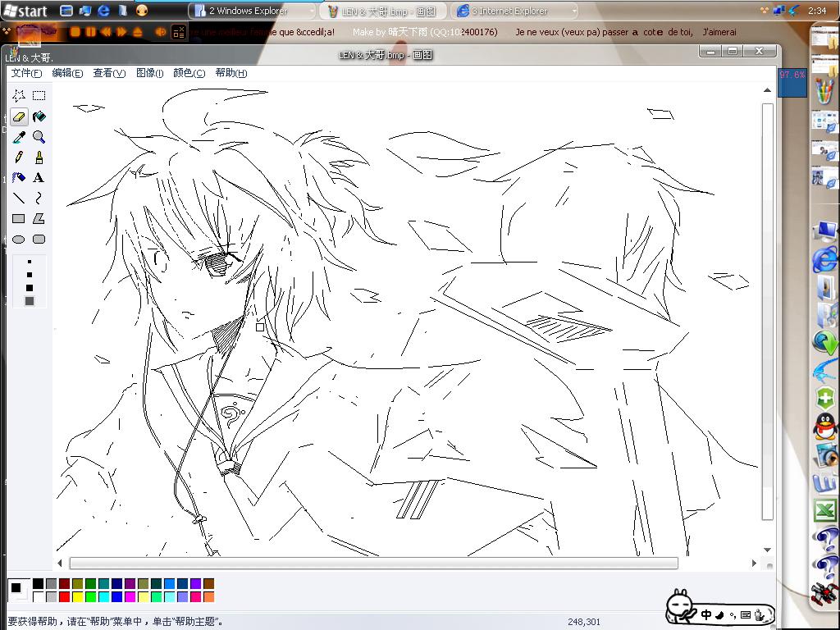Click the canvas scroll down arrow

click(767, 550)
